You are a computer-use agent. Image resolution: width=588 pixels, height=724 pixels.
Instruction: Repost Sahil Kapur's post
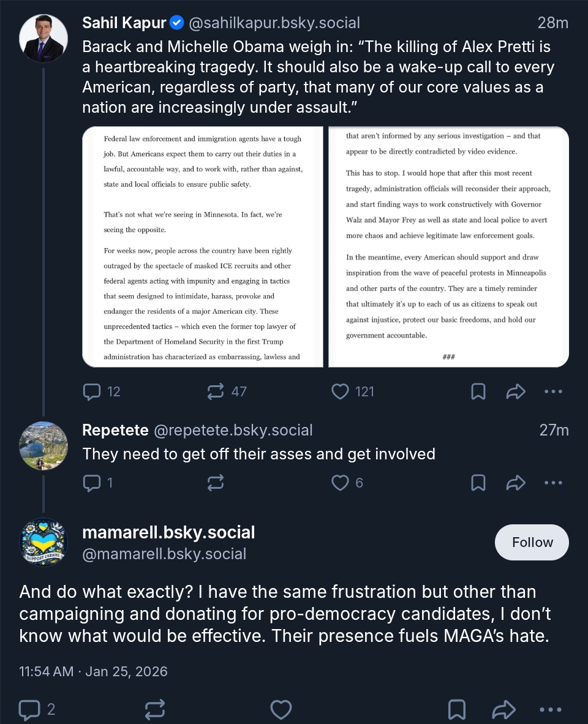(216, 391)
